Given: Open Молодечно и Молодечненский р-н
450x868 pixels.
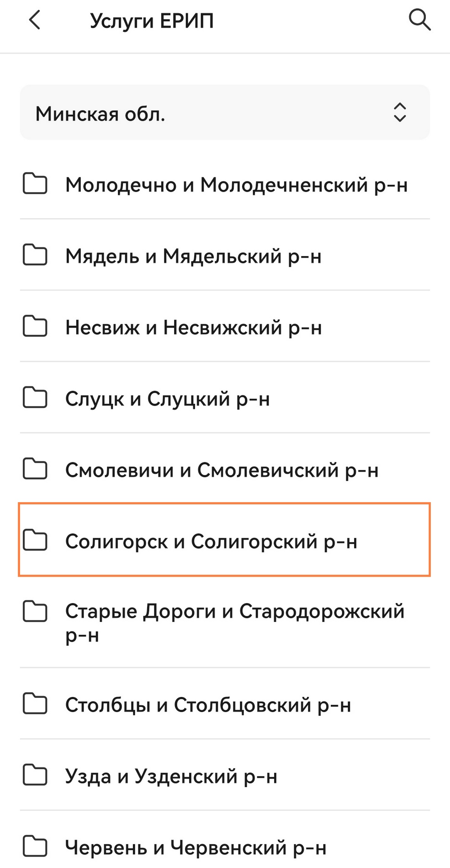Looking at the screenshot, I should 236,185.
